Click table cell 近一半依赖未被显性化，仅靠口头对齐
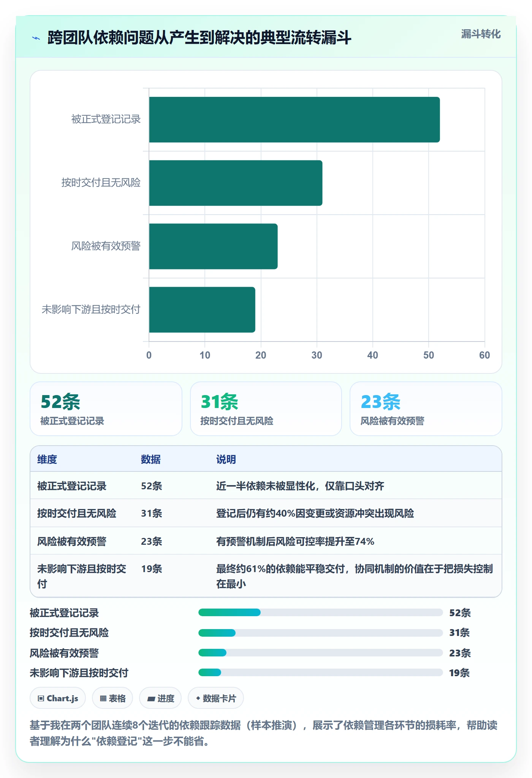Viewport: 532px width, 778px height. 300,486
